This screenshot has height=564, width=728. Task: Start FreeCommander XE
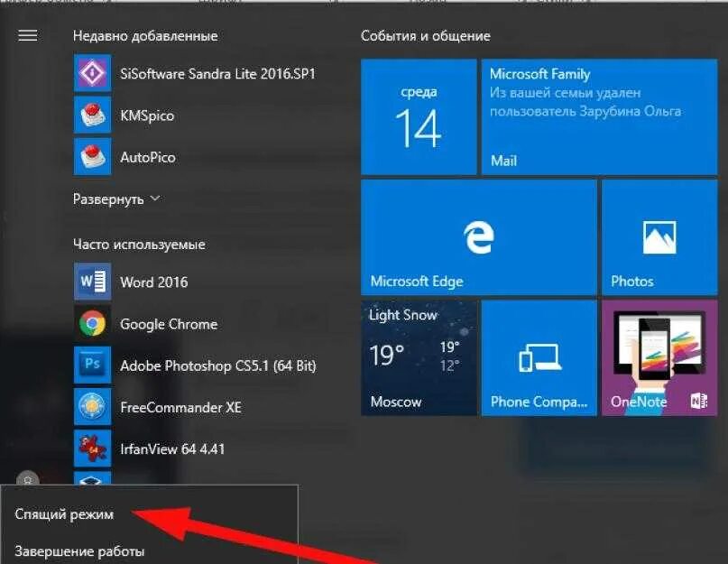click(x=179, y=407)
